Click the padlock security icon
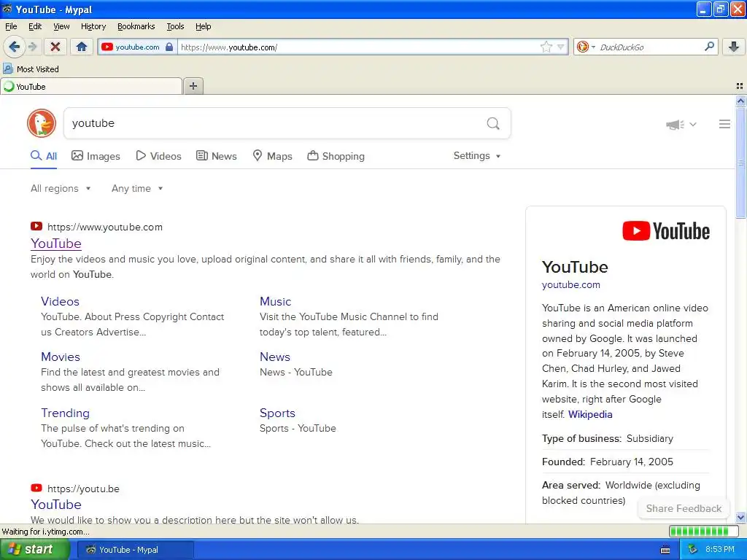Image resolution: width=747 pixels, height=560 pixels. 169,47
